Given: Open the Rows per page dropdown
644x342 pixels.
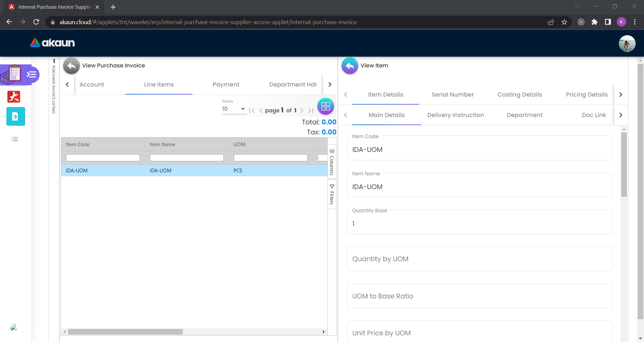Looking at the screenshot, I should click(234, 109).
